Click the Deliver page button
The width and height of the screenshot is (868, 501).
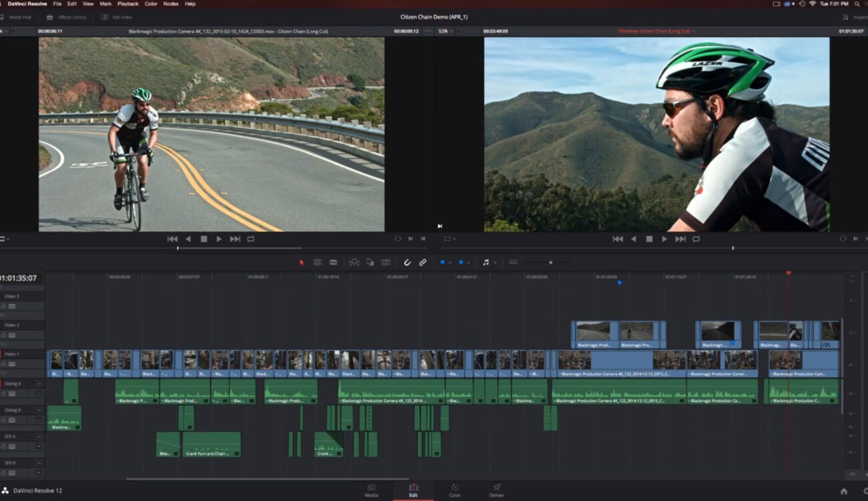pos(496,491)
